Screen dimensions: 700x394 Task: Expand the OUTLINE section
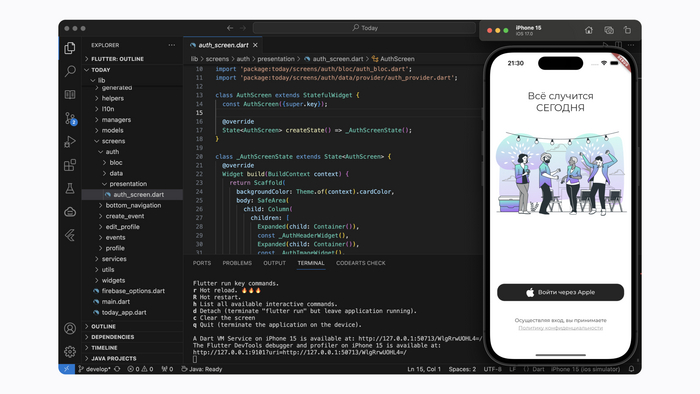(133, 326)
